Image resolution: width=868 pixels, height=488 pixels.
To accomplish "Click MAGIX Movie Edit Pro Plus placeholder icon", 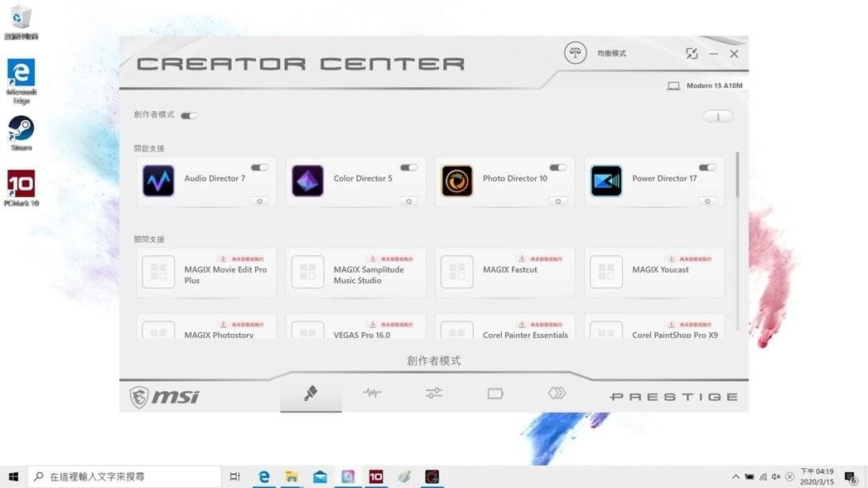I will [x=158, y=272].
